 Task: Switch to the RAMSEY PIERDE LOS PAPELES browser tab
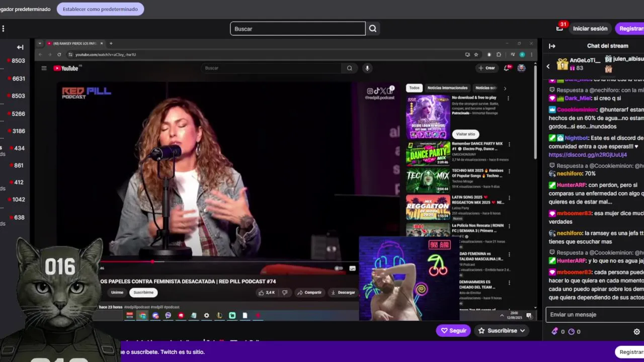[x=74, y=43]
